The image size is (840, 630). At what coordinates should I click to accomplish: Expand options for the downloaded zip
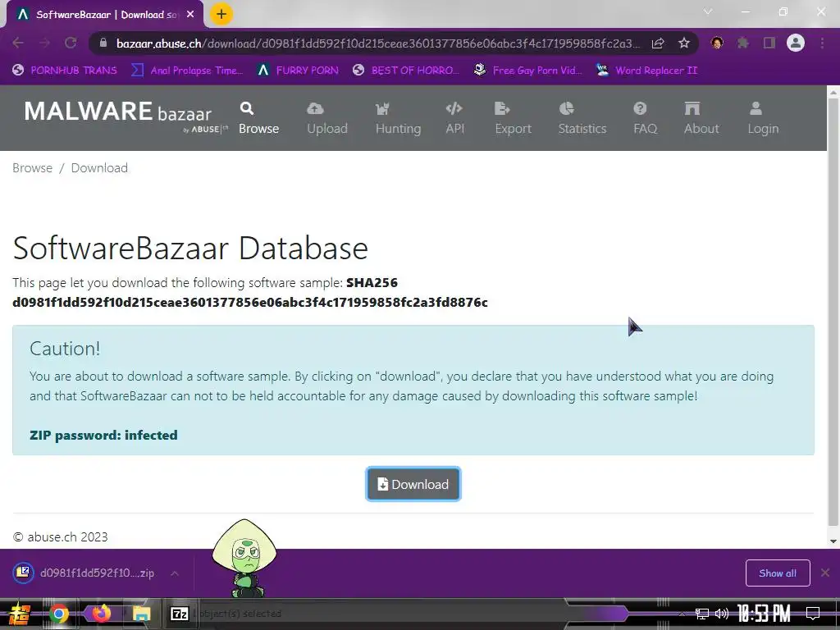(175, 573)
